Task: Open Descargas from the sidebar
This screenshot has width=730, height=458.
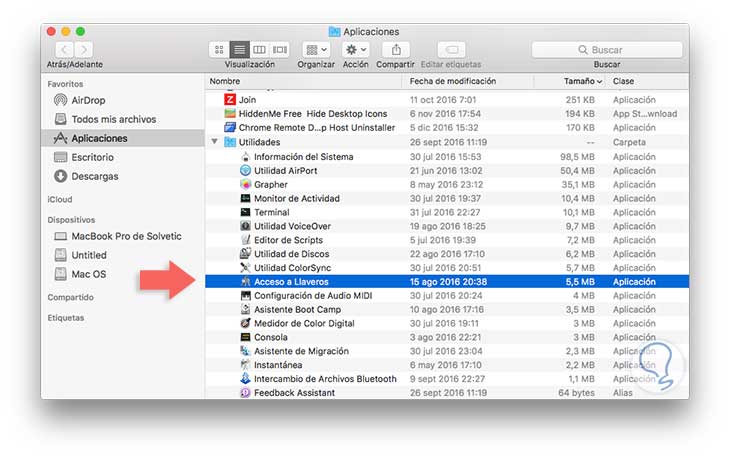Action: pyautogui.click(x=95, y=176)
